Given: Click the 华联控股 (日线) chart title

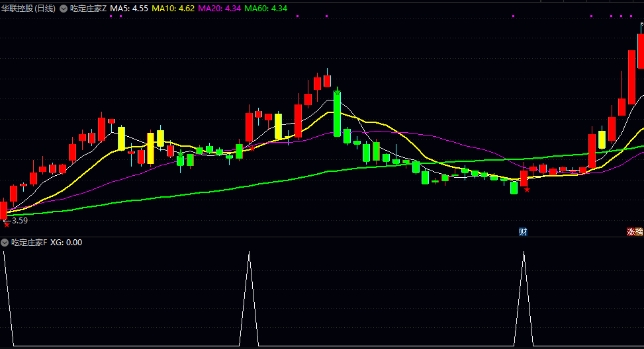Looking at the screenshot, I should point(28,8).
